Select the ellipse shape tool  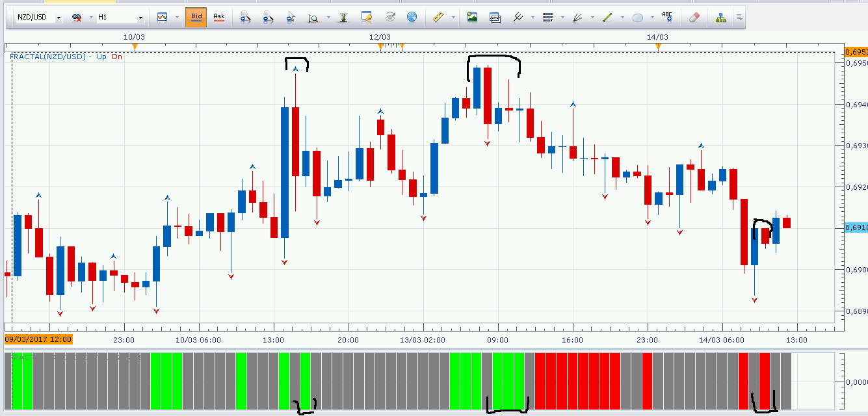coord(638,18)
